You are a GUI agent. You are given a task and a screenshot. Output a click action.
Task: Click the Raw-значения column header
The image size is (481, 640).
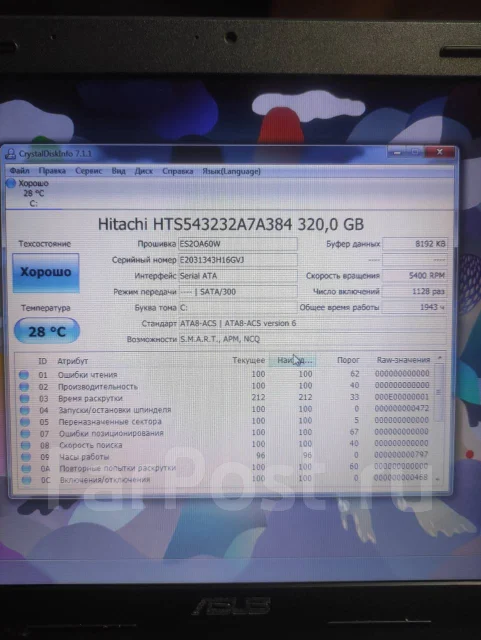pyautogui.click(x=403, y=360)
